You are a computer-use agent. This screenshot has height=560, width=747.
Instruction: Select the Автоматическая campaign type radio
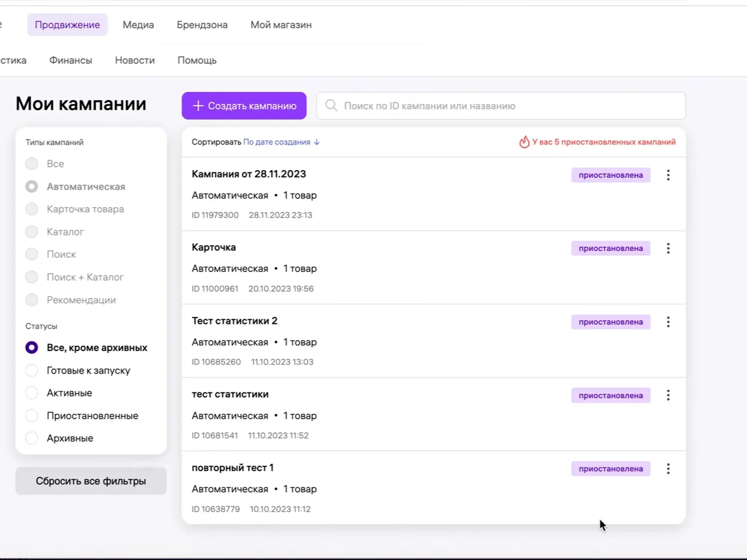pos(32,186)
